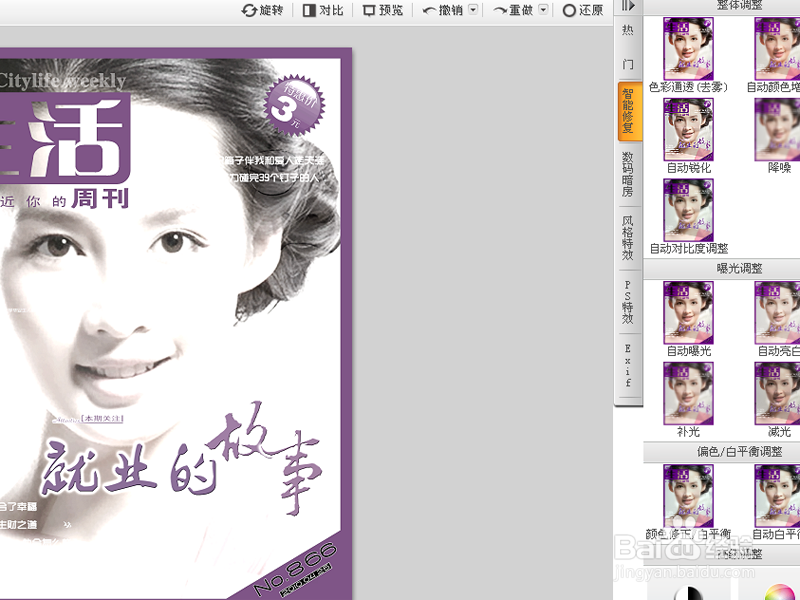
Task: Apply the 降噪 thumbnail
Action: click(777, 129)
